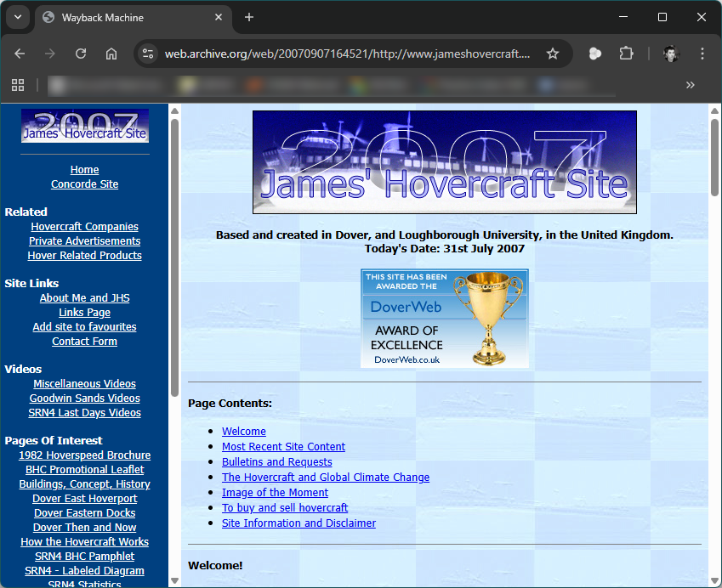Viewport: 722px width, 588px height.
Task: Open Hovercraft Companies link
Action: [x=85, y=226]
